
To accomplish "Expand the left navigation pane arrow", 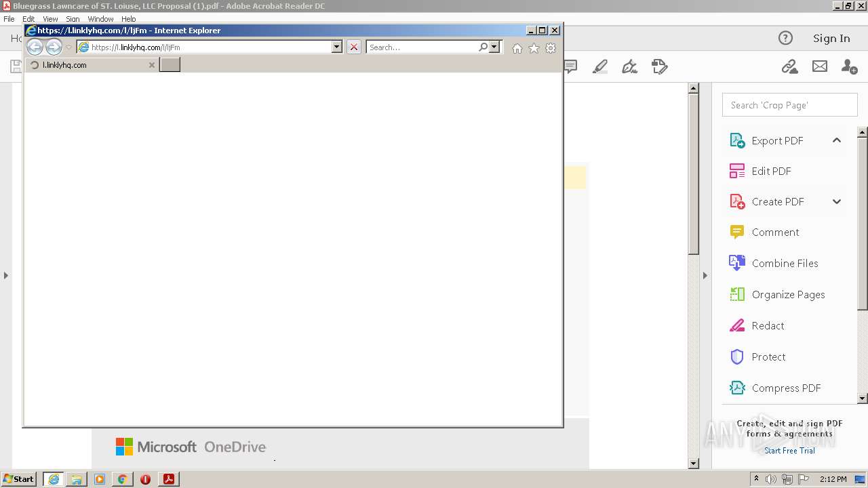I will pos(6,275).
